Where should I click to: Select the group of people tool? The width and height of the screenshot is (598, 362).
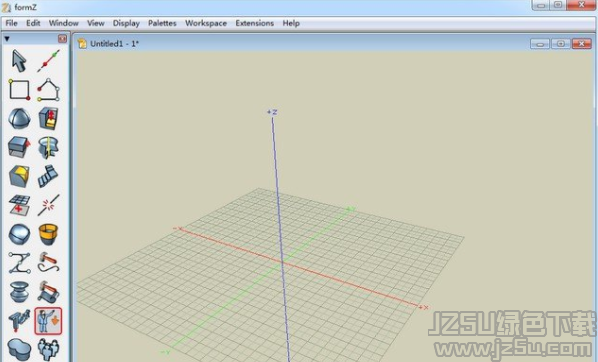pyautogui.click(x=48, y=349)
